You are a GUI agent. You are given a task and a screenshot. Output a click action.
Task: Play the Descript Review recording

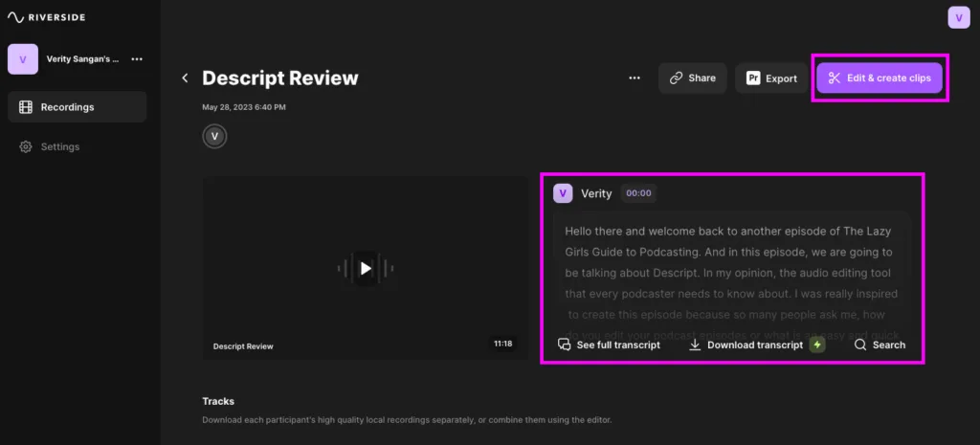coord(366,268)
